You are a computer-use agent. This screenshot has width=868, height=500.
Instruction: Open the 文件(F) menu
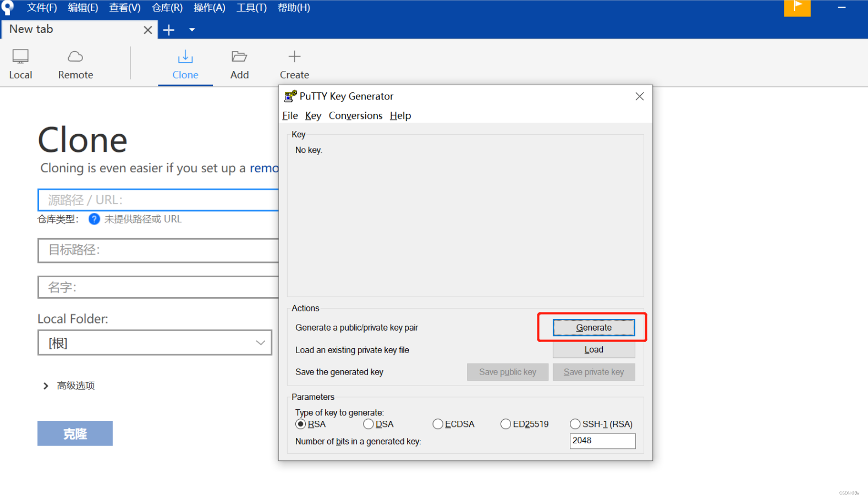click(x=42, y=8)
